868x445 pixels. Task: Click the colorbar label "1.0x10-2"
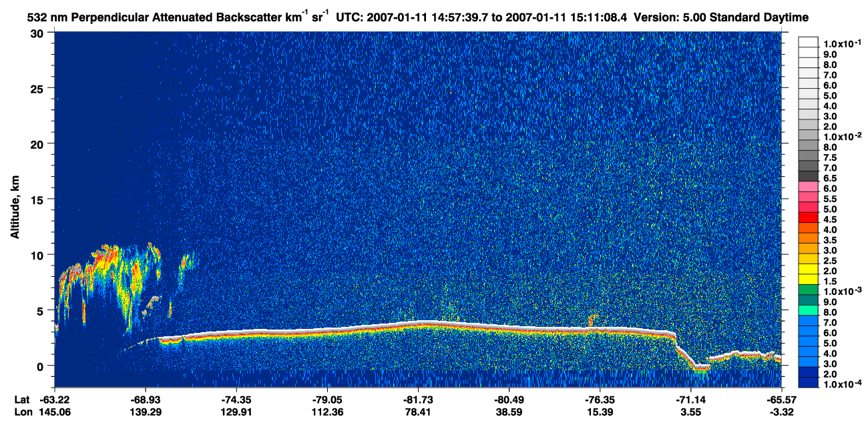point(842,136)
